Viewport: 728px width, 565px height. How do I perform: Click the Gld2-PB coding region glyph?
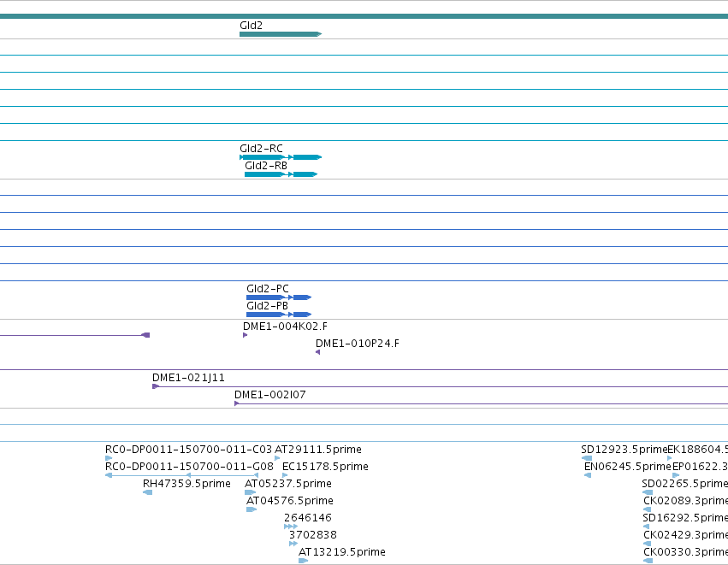click(x=279, y=315)
